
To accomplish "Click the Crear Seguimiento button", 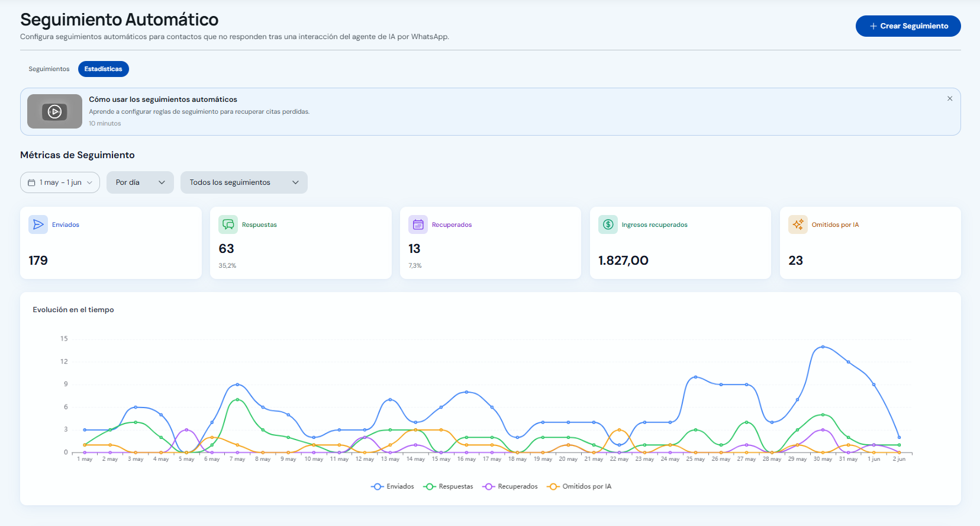I will tap(908, 26).
